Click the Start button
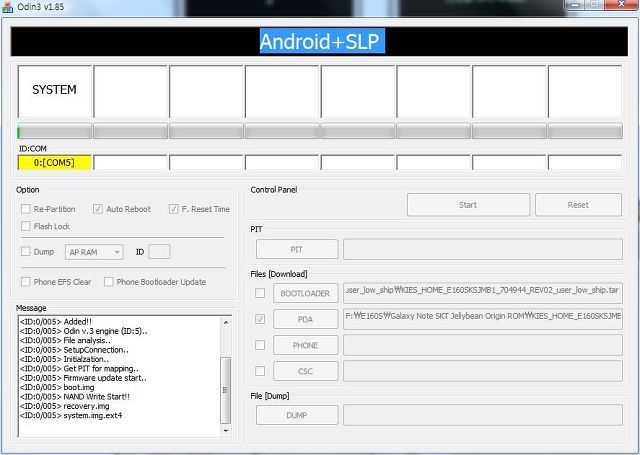 [x=468, y=205]
